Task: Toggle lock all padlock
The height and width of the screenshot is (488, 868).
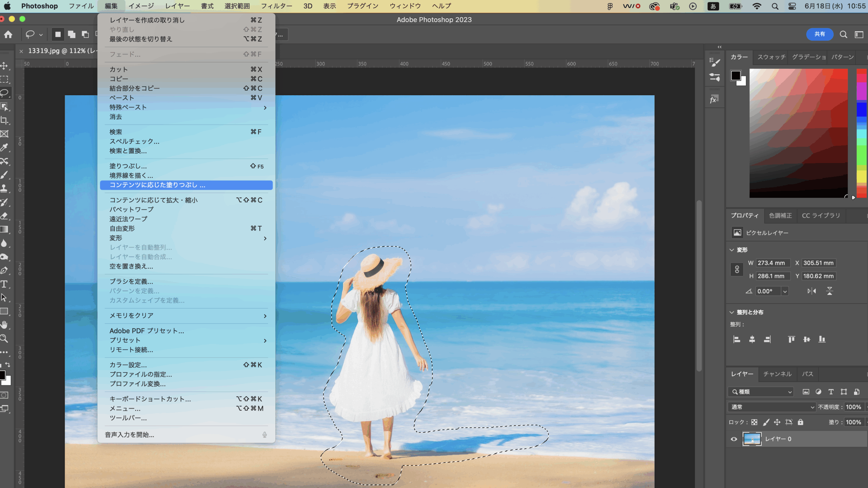Action: 801,422
